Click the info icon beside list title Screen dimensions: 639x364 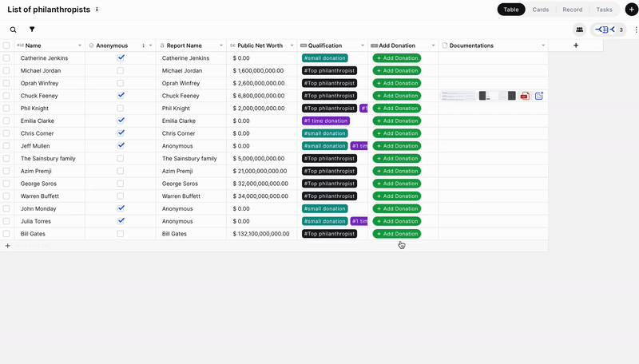(x=97, y=10)
